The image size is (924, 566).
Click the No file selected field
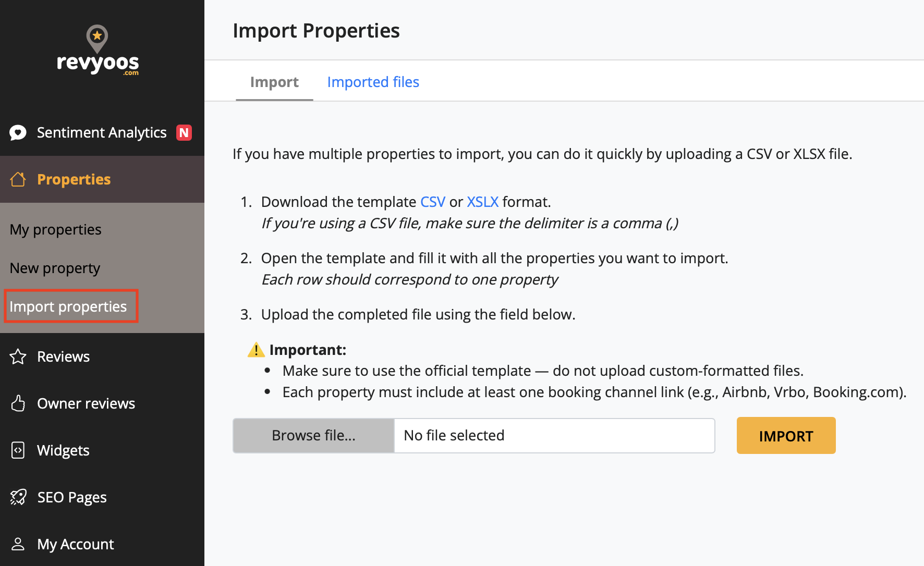click(554, 436)
